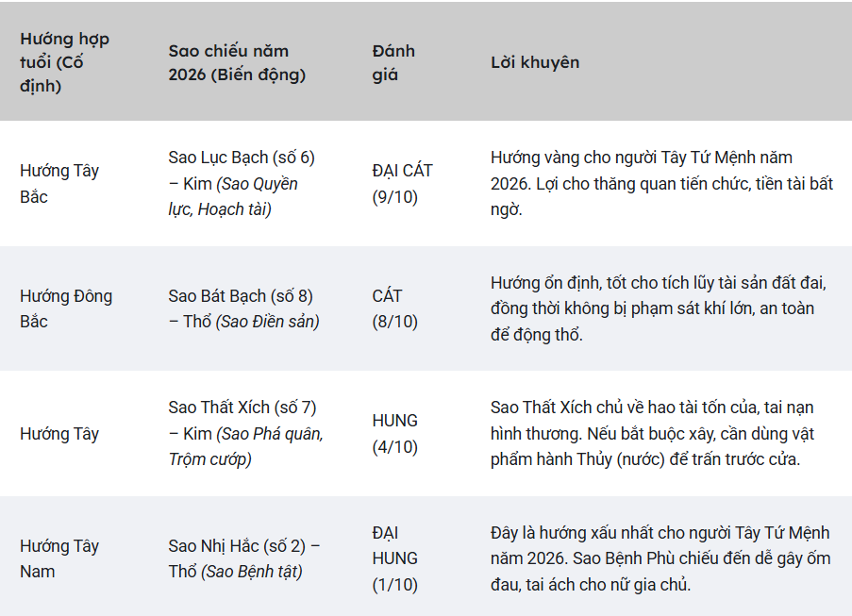Select the 'Hướng Đông Bắc' cell
The height and width of the screenshot is (616, 852).
coord(66,308)
